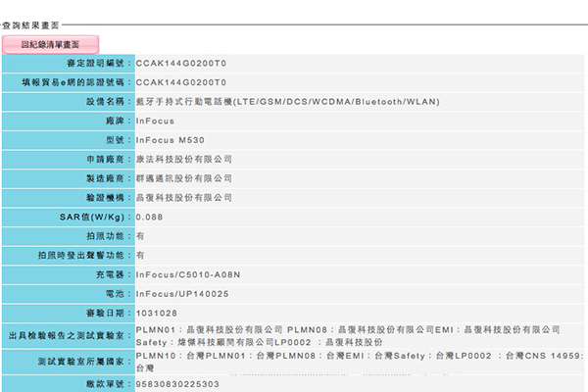The image size is (588, 392).
Task: Click the Safety lab text line
Action: [259, 342]
